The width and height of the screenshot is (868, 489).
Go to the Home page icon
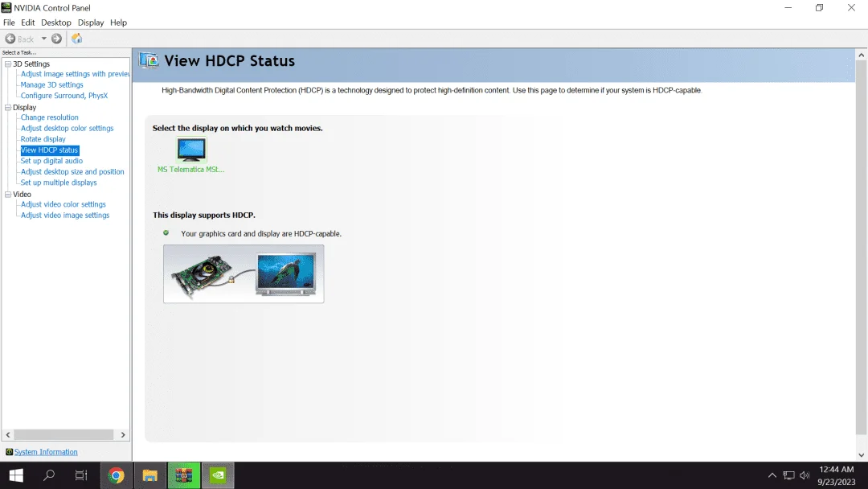[x=77, y=39]
